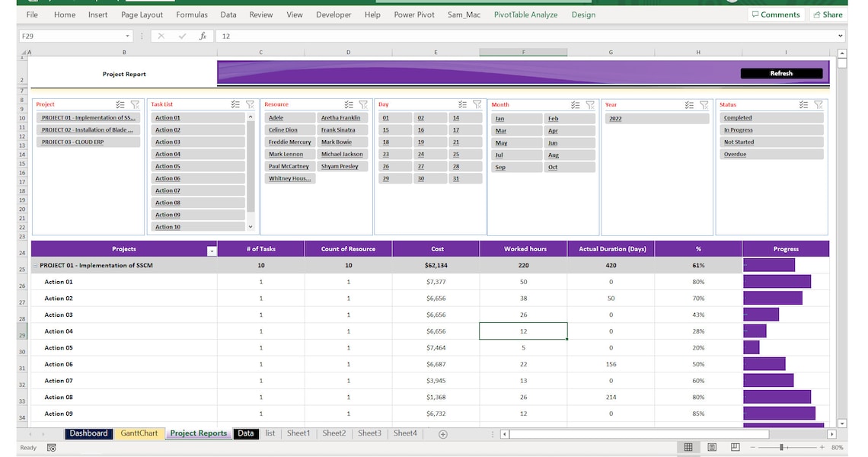Click the Refresh button
868x457 pixels.
click(783, 73)
